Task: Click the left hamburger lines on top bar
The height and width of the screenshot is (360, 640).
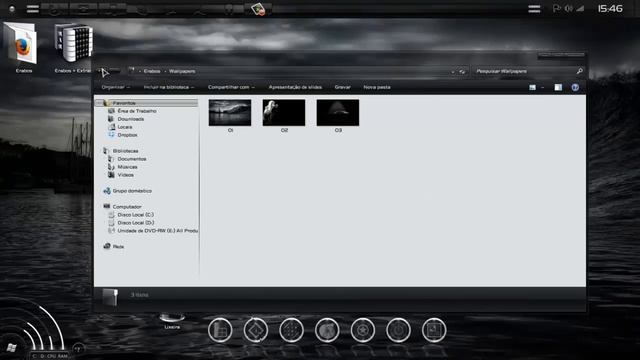Action: coord(33,9)
